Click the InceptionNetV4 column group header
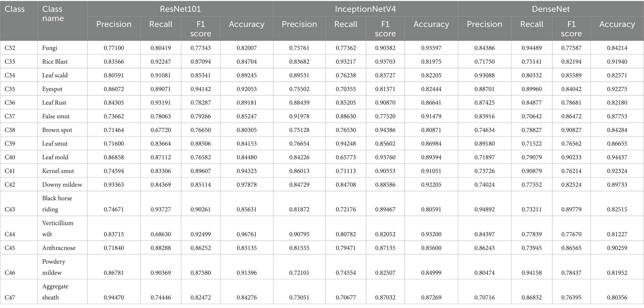This screenshot has width=644, height=308. (365, 9)
